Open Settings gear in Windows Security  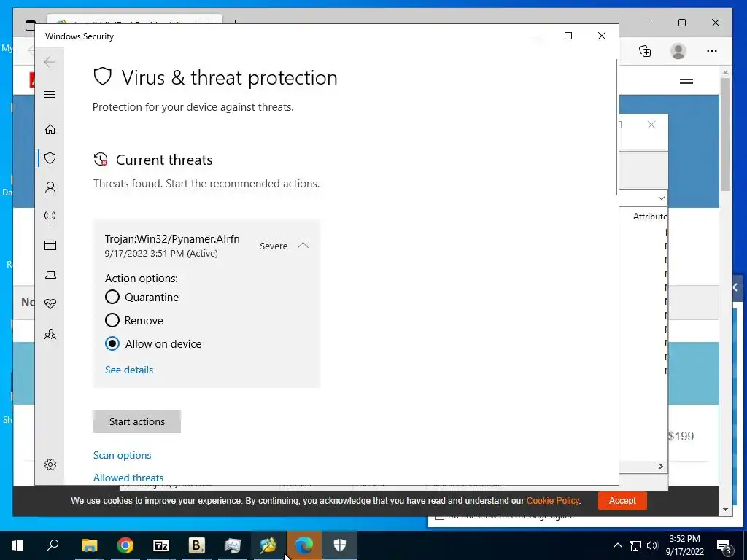coord(50,464)
